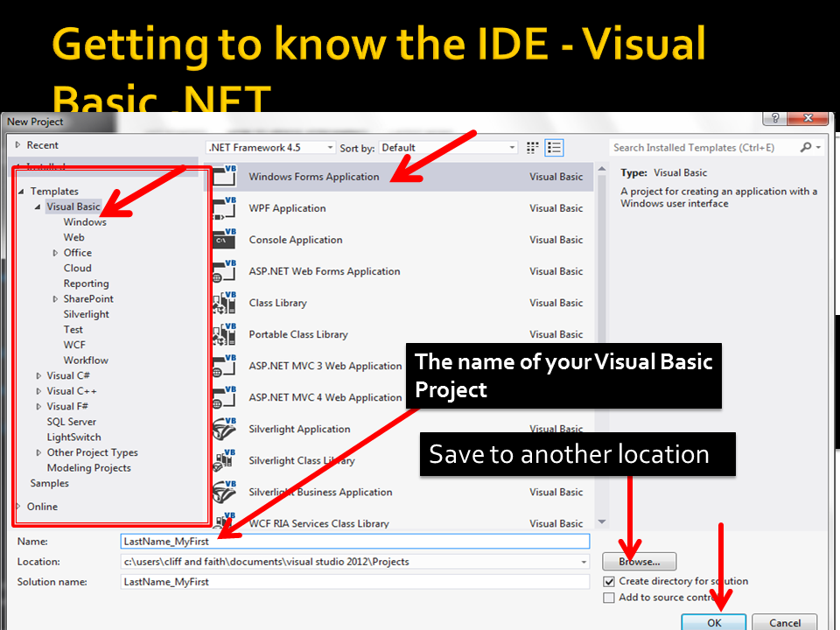Screen dimensions: 840x630
Task: Click the Silverlight Application template icon
Action: [225, 429]
